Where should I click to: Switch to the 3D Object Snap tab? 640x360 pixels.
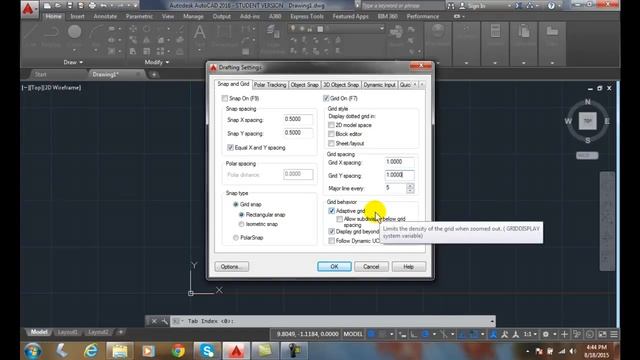[341, 85]
